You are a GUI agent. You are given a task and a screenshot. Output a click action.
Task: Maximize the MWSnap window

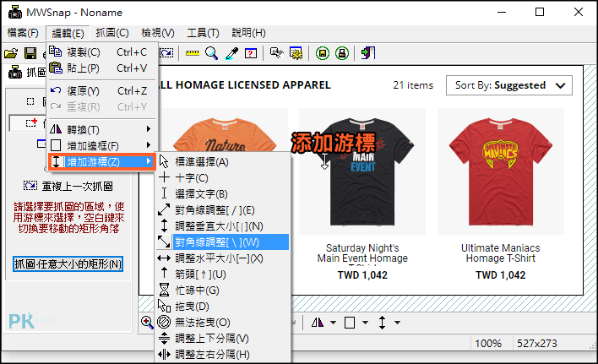pyautogui.click(x=540, y=12)
